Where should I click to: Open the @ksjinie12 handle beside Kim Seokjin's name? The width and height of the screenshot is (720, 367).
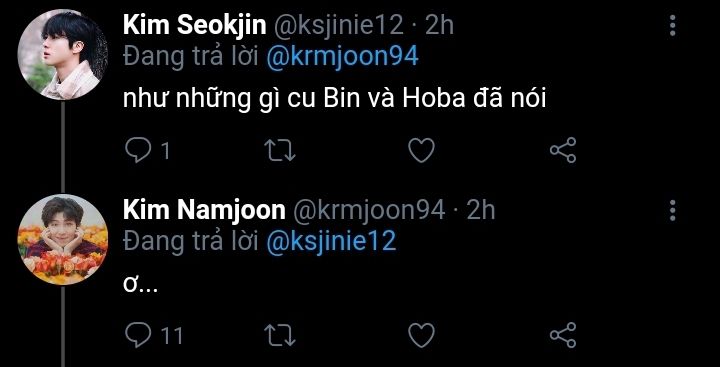338,26
